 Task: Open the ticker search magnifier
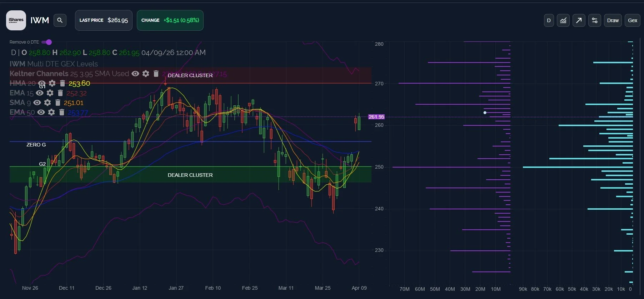click(60, 20)
